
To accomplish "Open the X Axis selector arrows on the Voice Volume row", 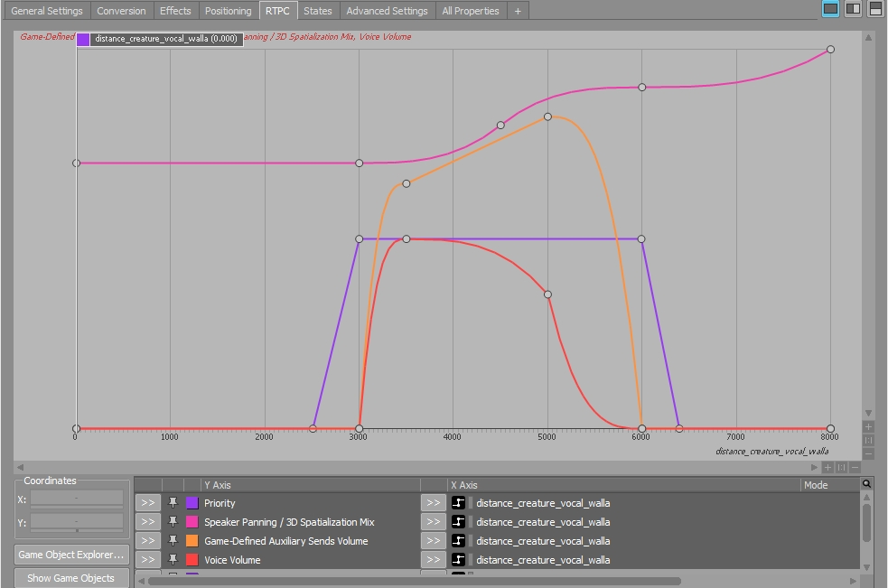I will tap(434, 560).
